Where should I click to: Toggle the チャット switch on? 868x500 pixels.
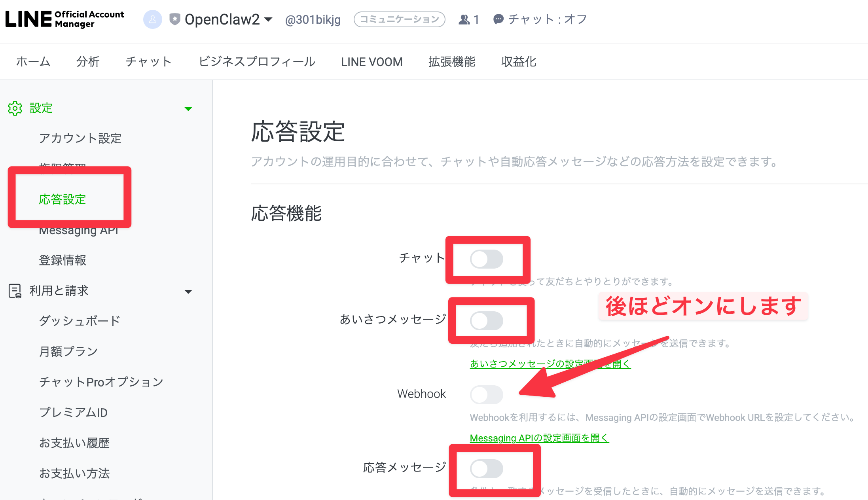486,259
